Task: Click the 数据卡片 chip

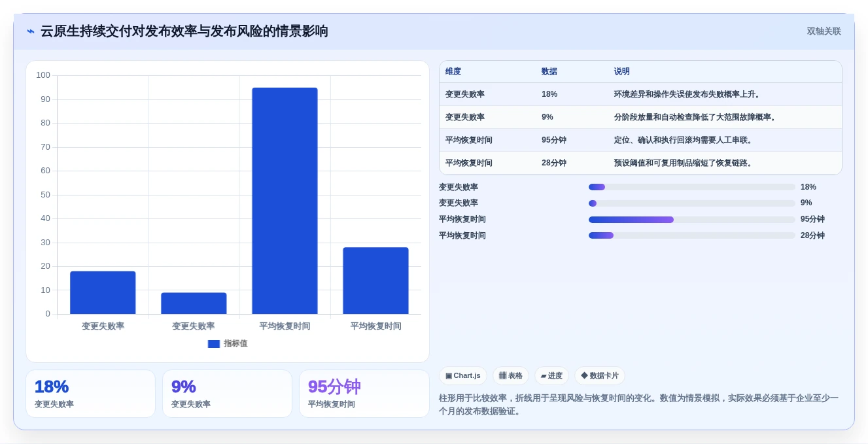Action: pos(600,375)
